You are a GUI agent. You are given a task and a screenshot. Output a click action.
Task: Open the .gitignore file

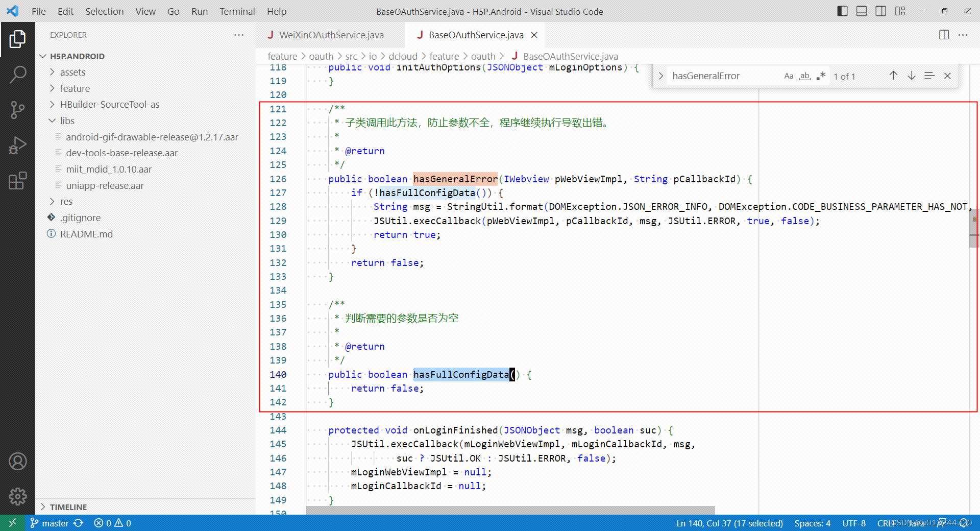tap(145, 218)
